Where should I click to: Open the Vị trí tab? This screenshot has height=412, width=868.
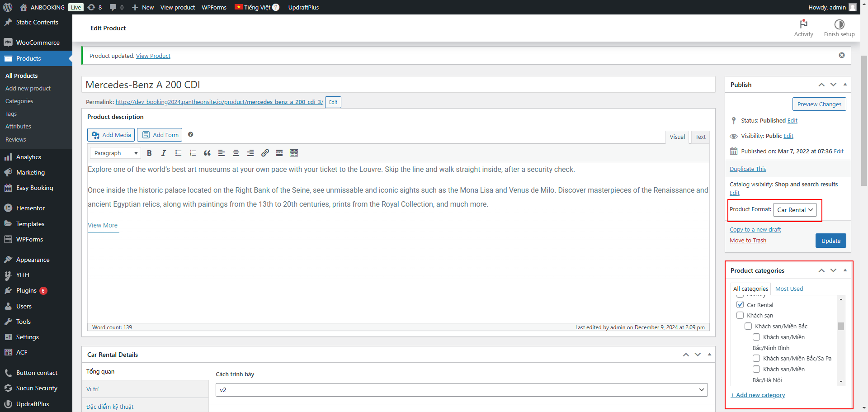click(x=145, y=389)
